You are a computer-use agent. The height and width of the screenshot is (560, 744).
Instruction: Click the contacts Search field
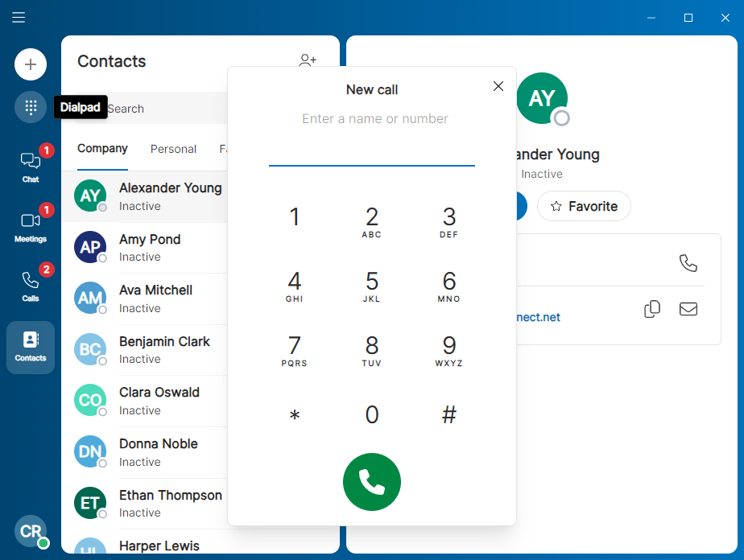coord(152,108)
